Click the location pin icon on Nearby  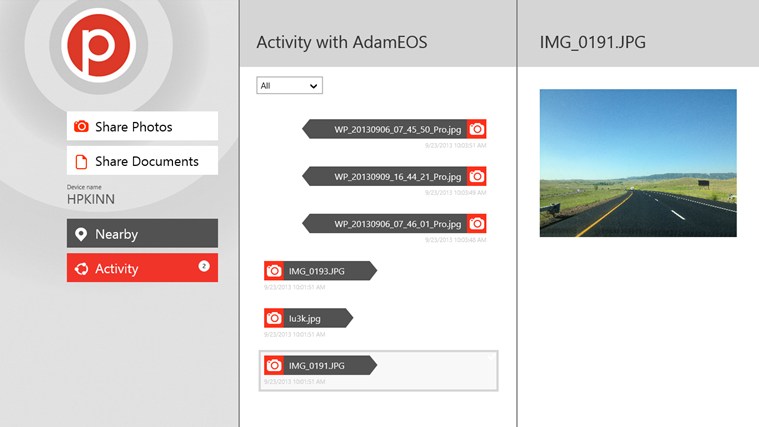[81, 234]
